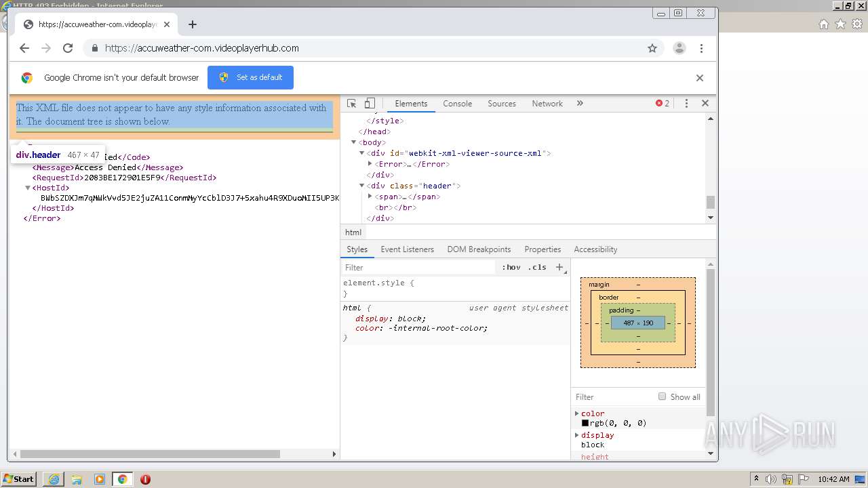Viewport: 868px width, 488px height.
Task: Click the horizontal scrollbar of the page
Action: [151, 454]
